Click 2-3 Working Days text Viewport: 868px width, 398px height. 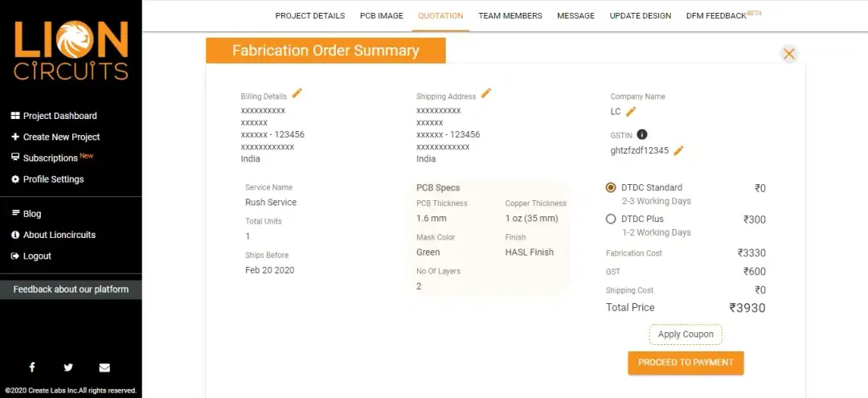[656, 201]
